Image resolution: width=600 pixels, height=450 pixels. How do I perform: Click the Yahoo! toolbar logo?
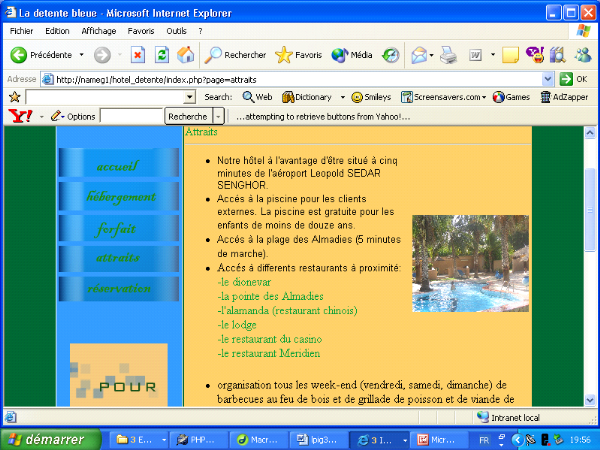pyautogui.click(x=19, y=116)
